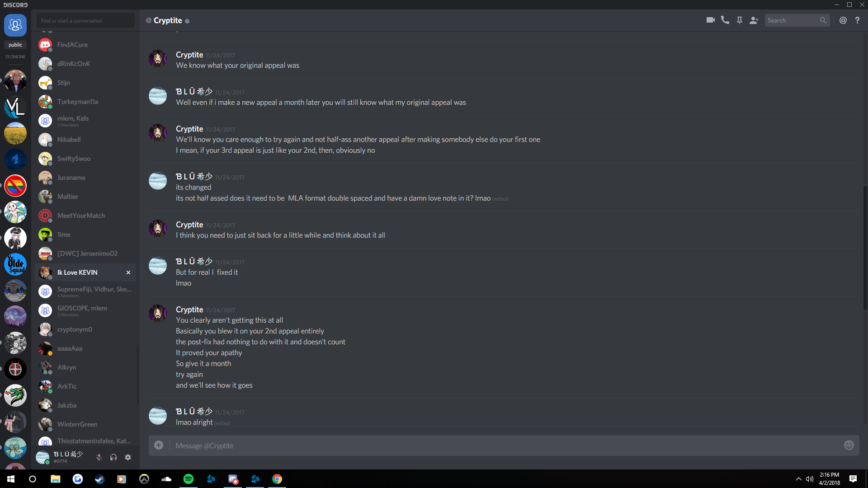Viewport: 868px width, 488px height.
Task: Open the FindACure direct message
Action: click(x=85, y=45)
